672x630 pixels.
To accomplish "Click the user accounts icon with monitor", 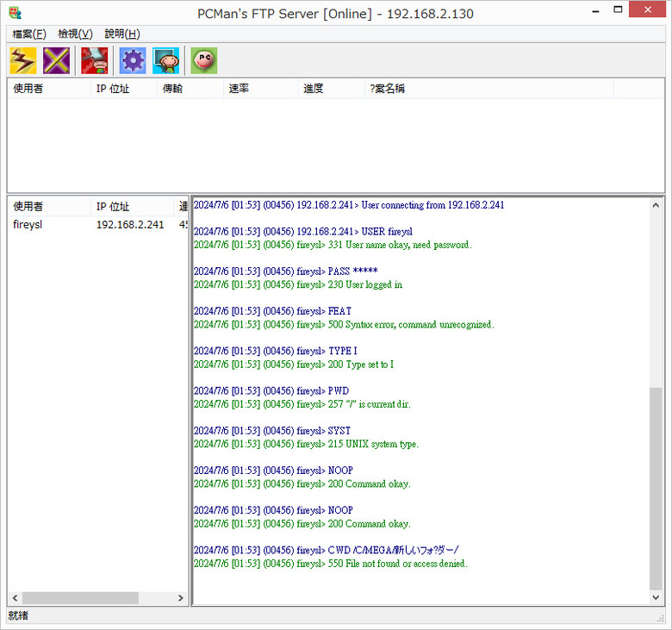I will pyautogui.click(x=166, y=60).
